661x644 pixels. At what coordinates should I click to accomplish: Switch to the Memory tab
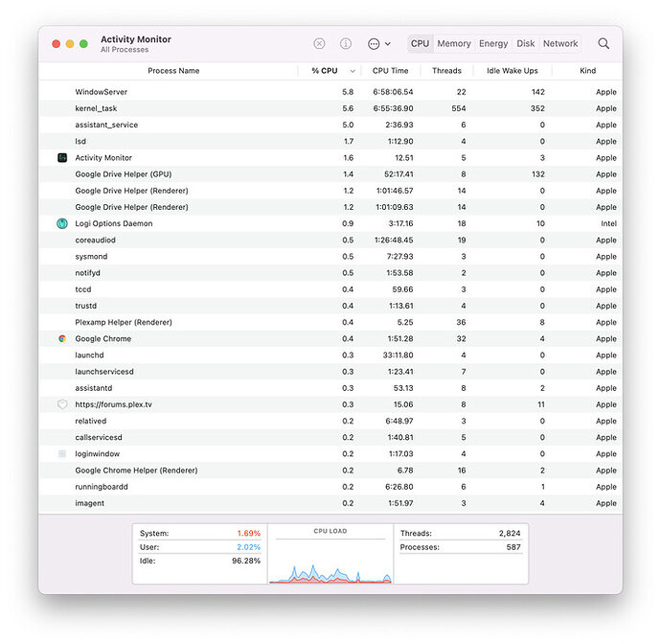454,43
